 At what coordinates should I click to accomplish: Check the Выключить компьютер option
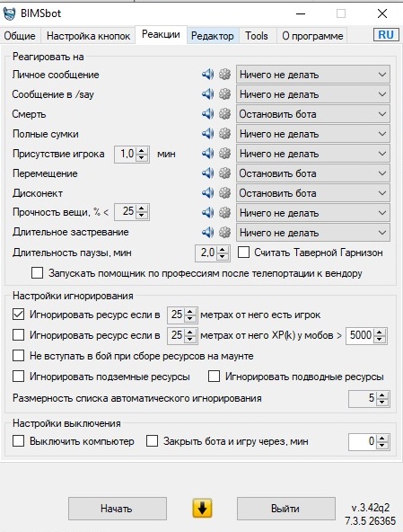(18, 441)
